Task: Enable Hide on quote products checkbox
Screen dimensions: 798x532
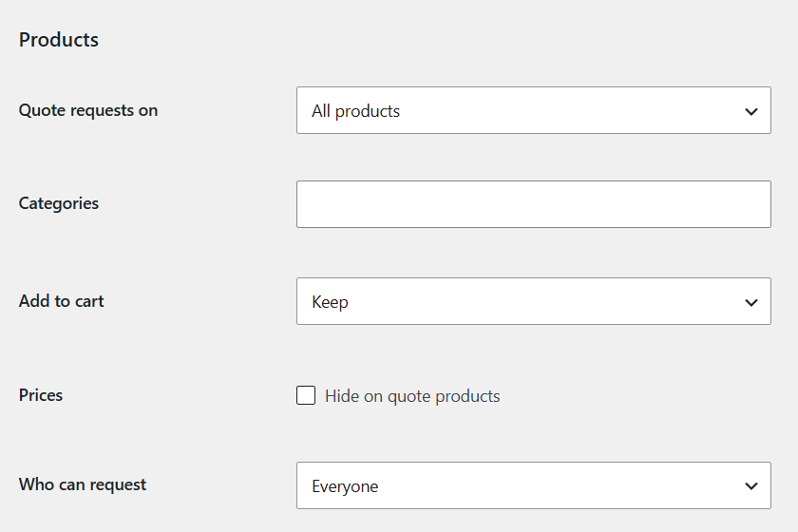Action: [x=306, y=395]
